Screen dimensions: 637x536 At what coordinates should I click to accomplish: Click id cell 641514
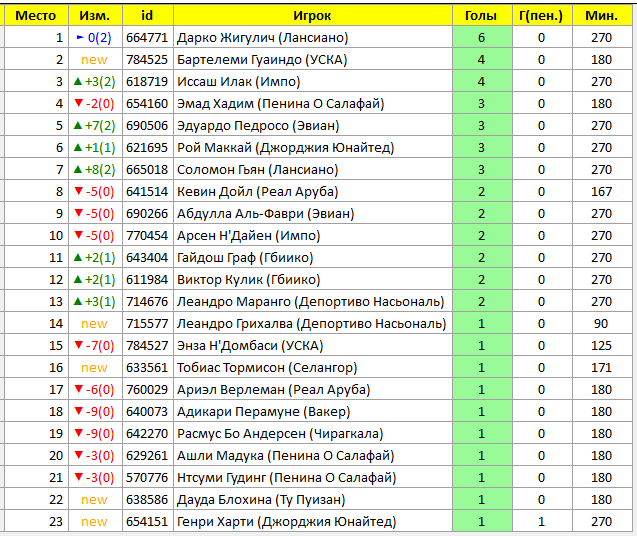[x=147, y=191]
